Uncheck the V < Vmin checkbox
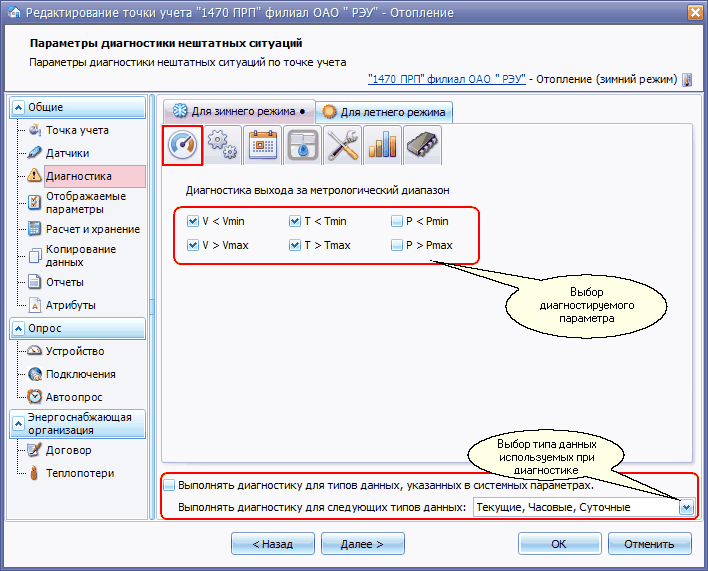 [193, 221]
